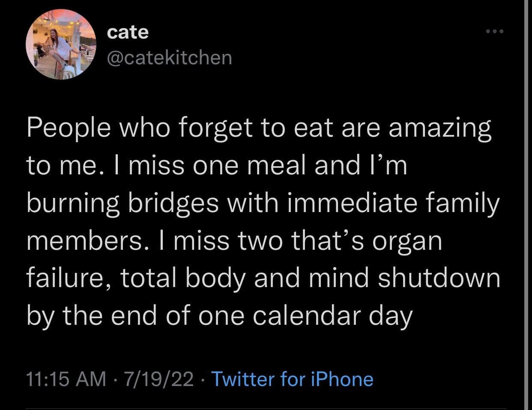Click the vertical scrollbar on the right edge
532x410 pixels.
(528, 205)
